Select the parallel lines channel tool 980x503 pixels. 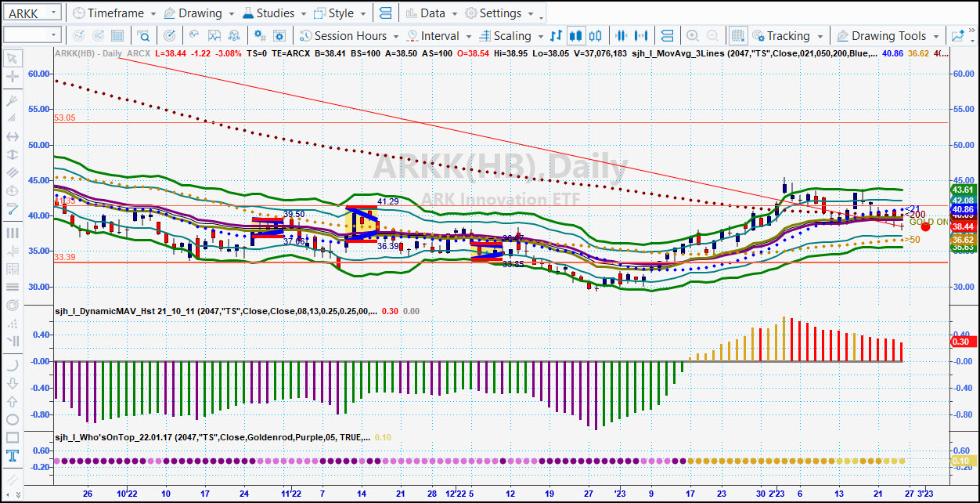(x=12, y=172)
